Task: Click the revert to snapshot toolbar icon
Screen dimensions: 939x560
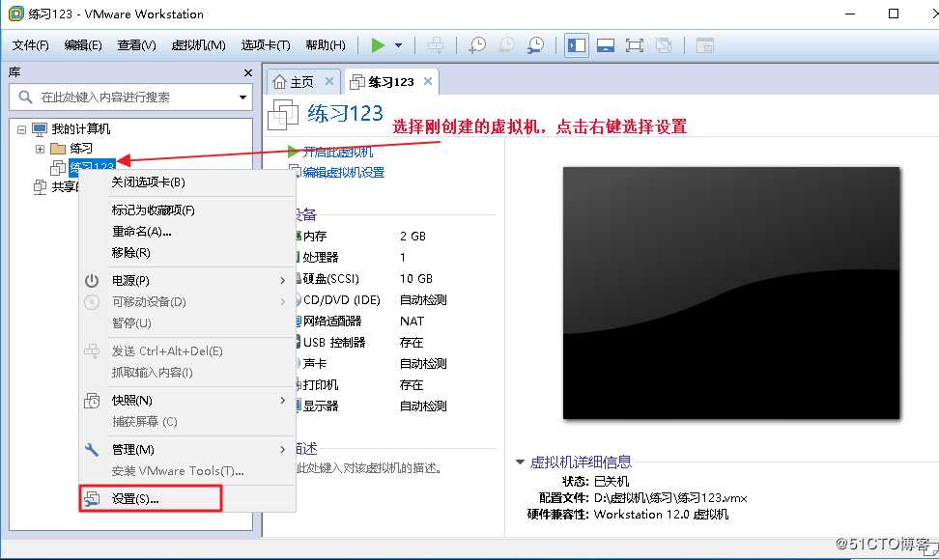Action: (x=506, y=45)
